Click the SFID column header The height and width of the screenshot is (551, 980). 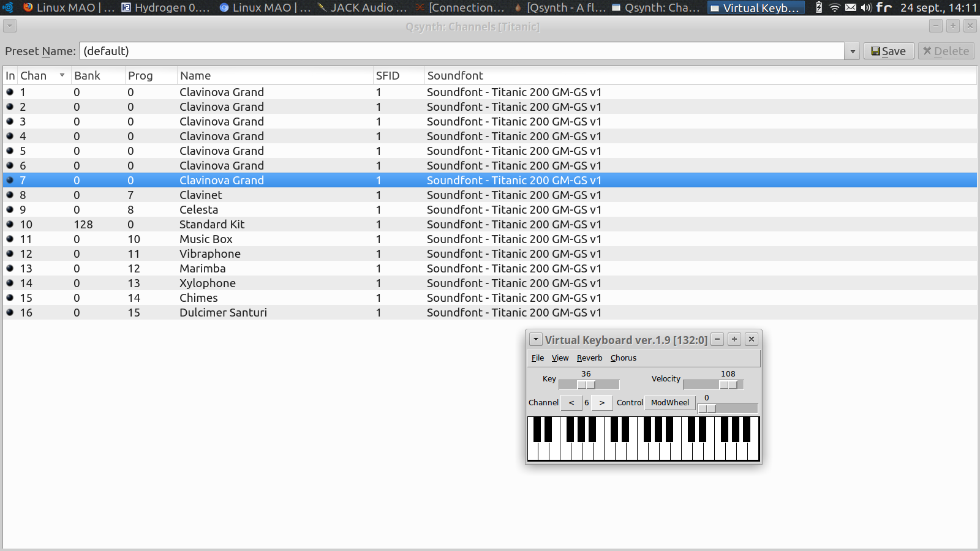coord(399,75)
